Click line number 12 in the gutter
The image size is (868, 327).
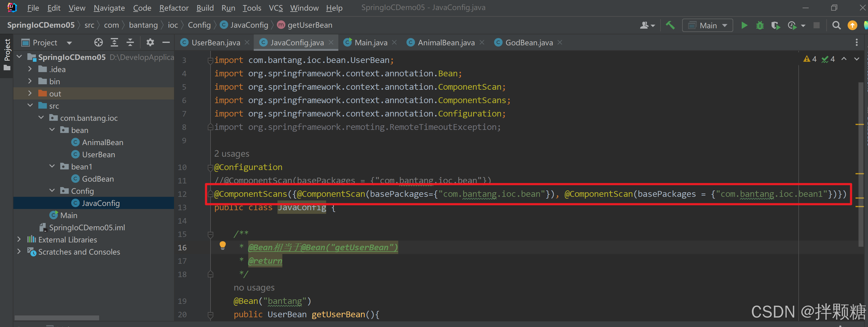(x=182, y=194)
